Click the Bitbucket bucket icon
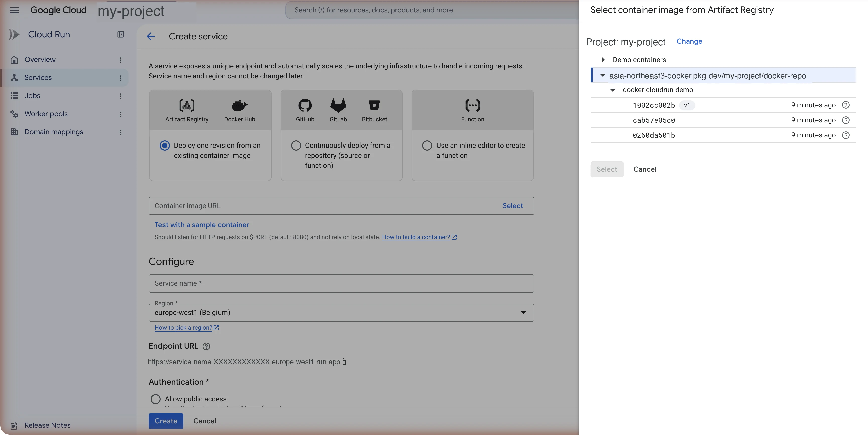The image size is (868, 435). (374, 105)
